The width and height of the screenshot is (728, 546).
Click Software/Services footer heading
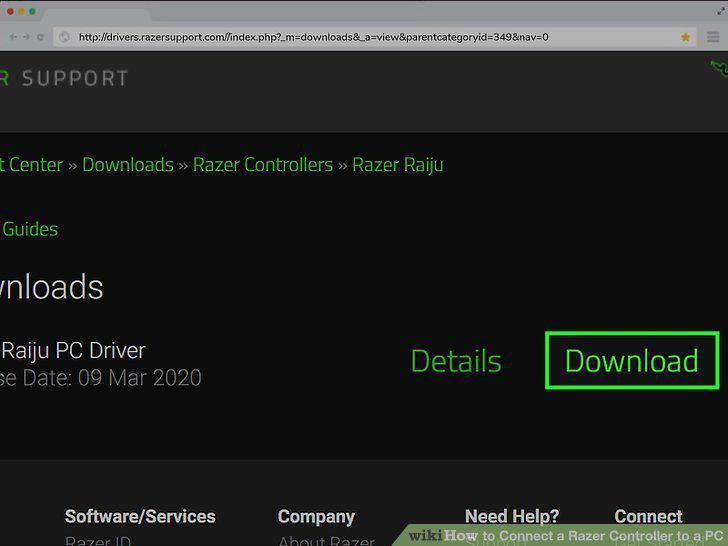click(140, 516)
